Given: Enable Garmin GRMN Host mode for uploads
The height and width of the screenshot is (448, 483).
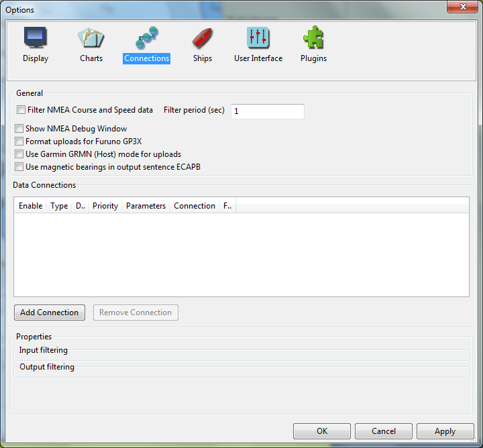Looking at the screenshot, I should [x=19, y=154].
